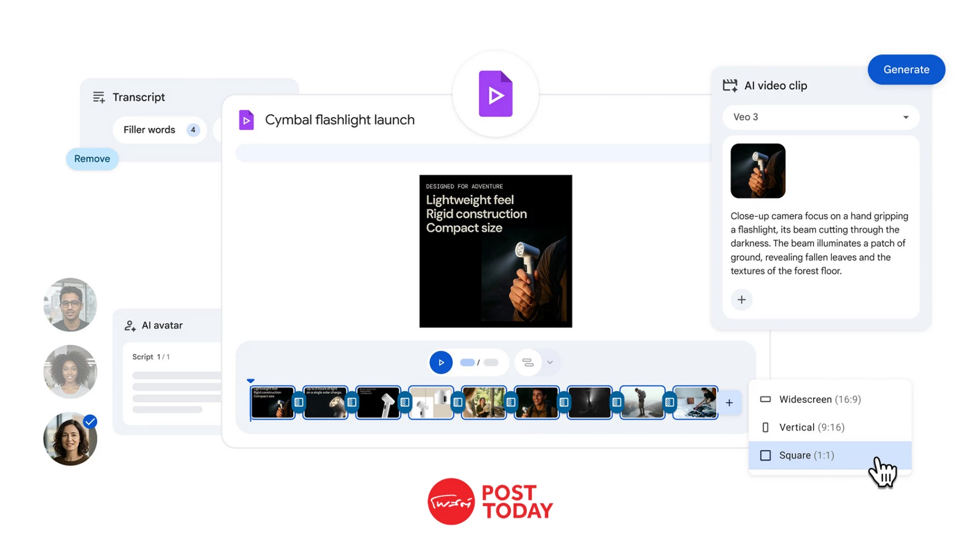The image size is (980, 551).
Task: Choose the curly-haired woman avatar
Action: pyautogui.click(x=70, y=372)
